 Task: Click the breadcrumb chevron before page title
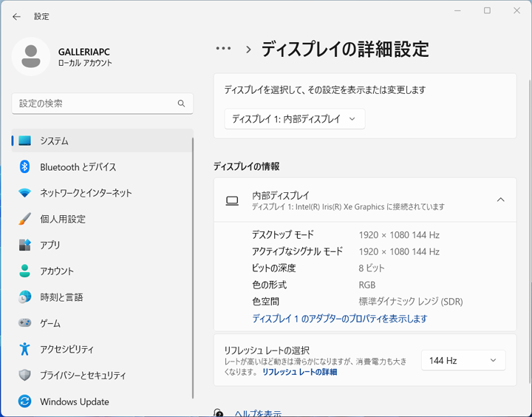pos(248,50)
